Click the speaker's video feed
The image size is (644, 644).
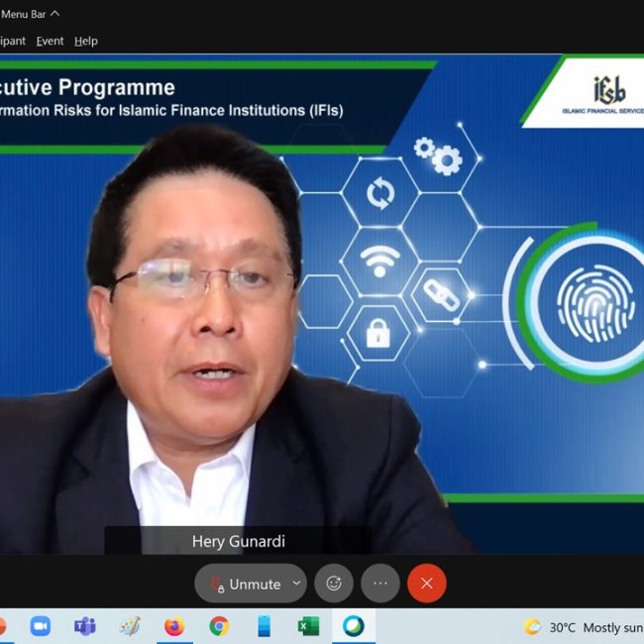click(322, 304)
